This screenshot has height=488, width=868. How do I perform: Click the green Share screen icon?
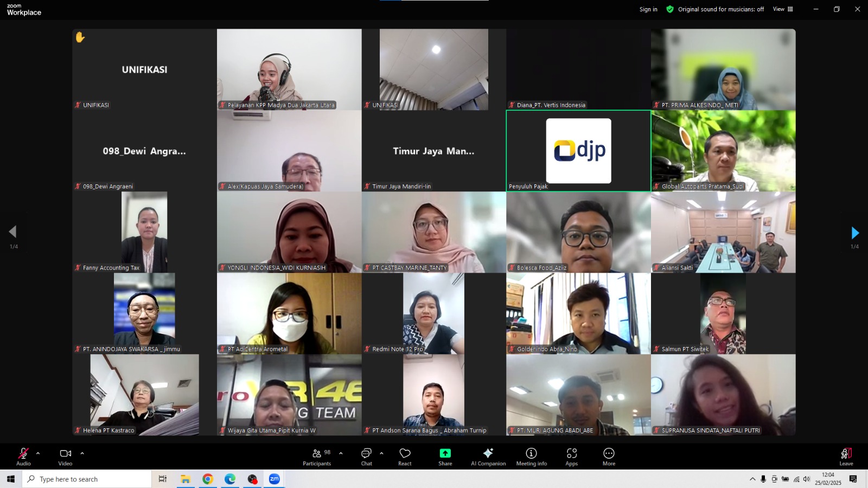pos(445,453)
